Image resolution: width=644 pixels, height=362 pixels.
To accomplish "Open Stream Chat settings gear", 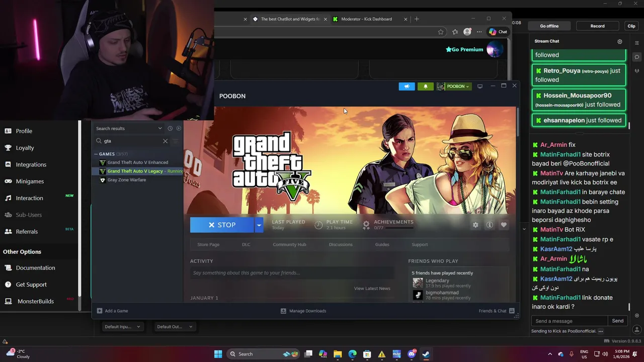I will 620,41.
